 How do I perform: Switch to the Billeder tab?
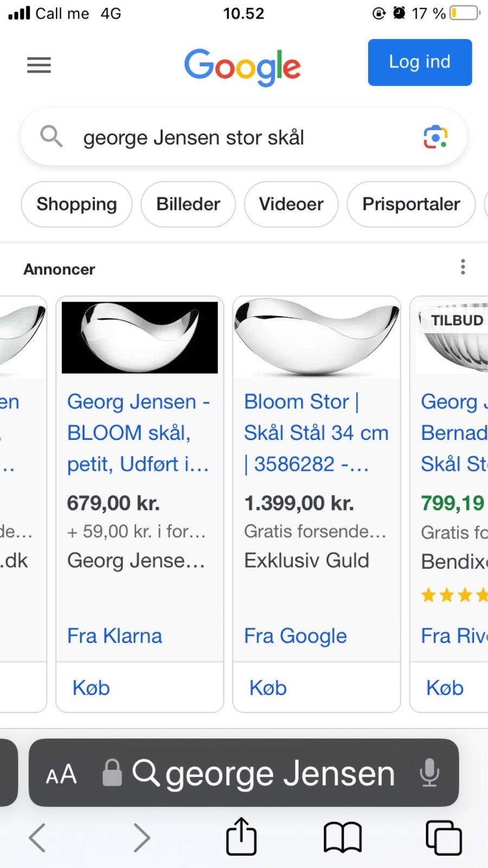(188, 205)
